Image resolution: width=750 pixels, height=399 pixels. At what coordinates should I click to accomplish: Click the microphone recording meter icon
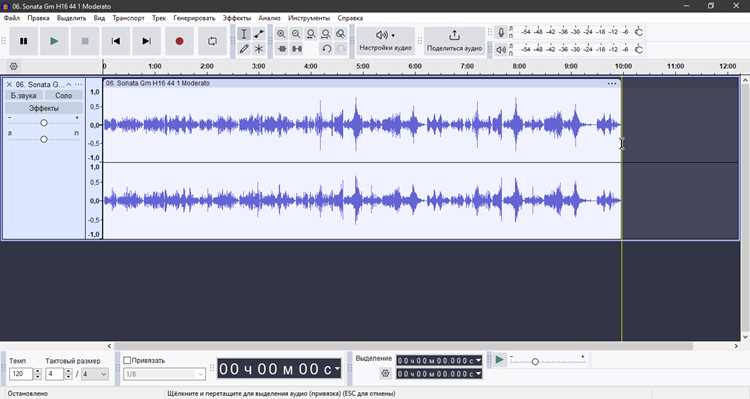click(x=501, y=33)
